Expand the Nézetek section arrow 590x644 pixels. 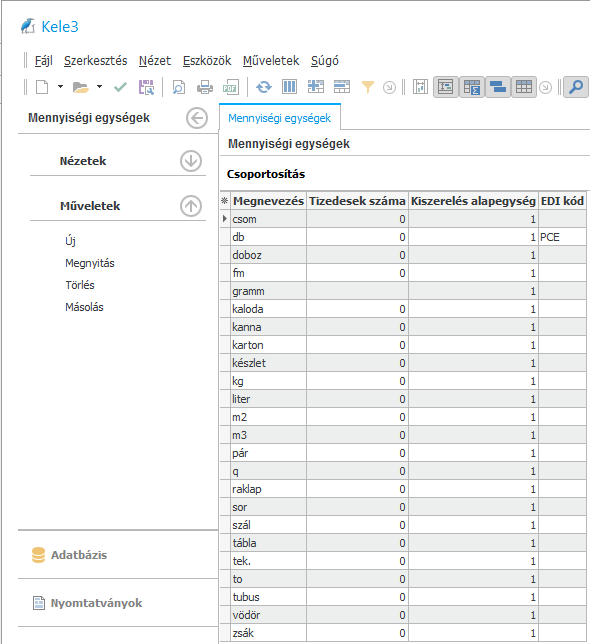tap(191, 161)
